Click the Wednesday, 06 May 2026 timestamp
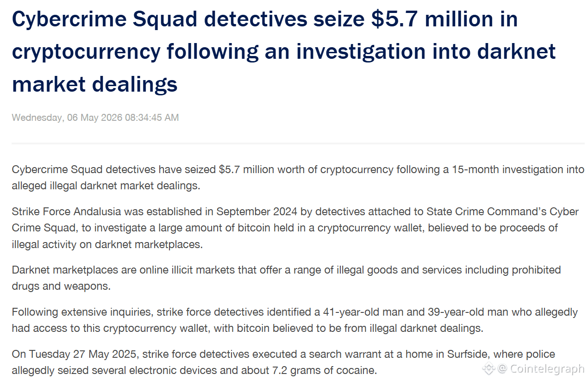 click(x=95, y=118)
